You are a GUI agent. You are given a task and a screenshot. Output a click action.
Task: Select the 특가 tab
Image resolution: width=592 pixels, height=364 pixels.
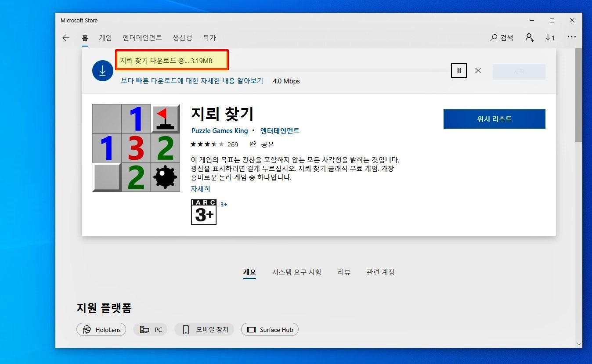coord(209,38)
